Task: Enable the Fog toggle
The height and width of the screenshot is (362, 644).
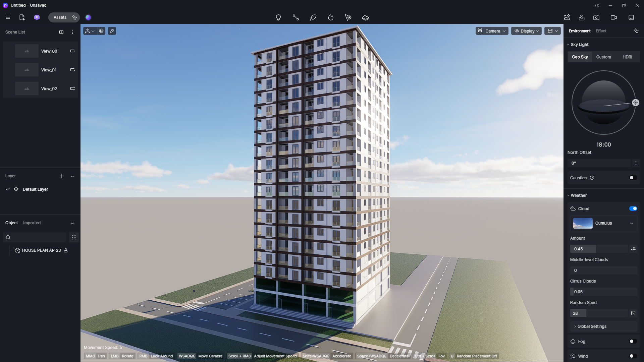Action: (x=633, y=341)
